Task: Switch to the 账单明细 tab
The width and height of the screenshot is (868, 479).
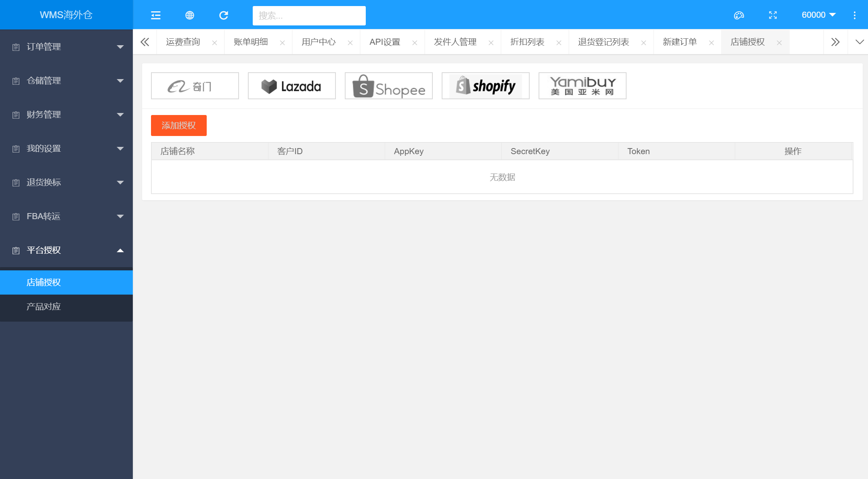Action: [x=251, y=42]
